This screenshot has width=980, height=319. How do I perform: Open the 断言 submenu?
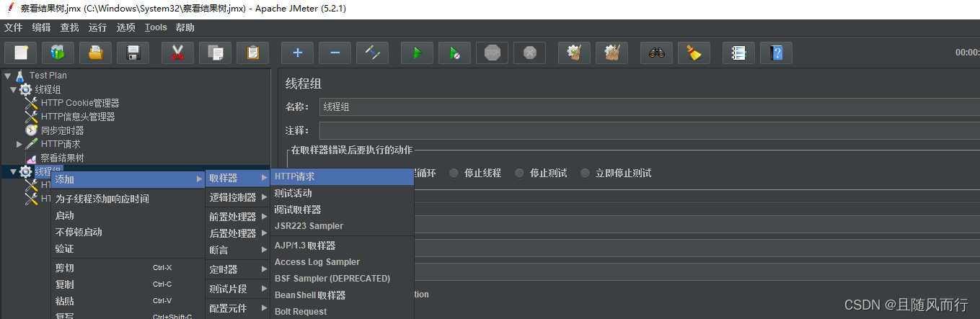point(237,250)
